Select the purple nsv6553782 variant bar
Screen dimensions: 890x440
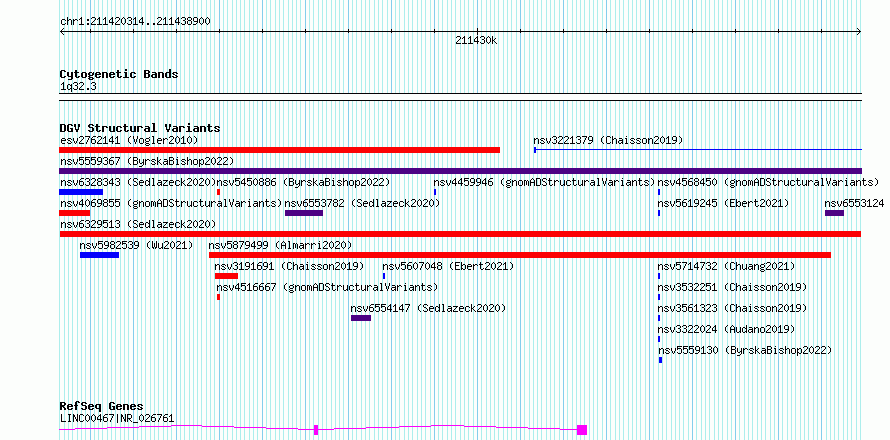click(x=304, y=213)
